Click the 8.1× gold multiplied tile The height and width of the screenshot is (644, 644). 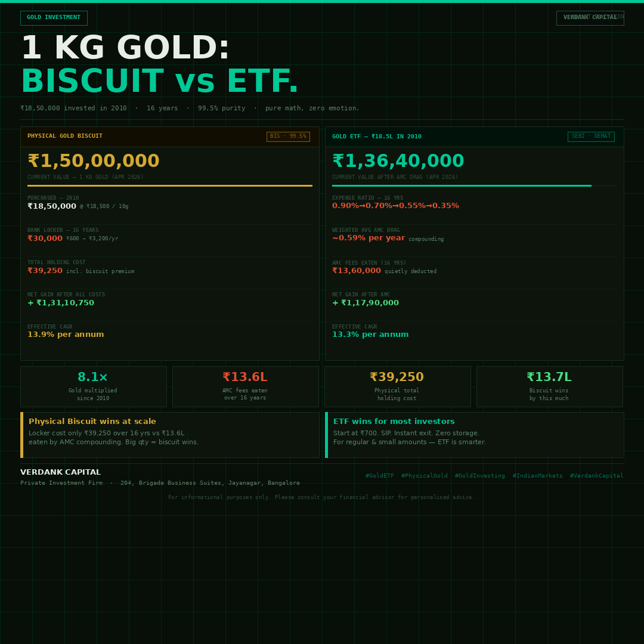tap(94, 386)
